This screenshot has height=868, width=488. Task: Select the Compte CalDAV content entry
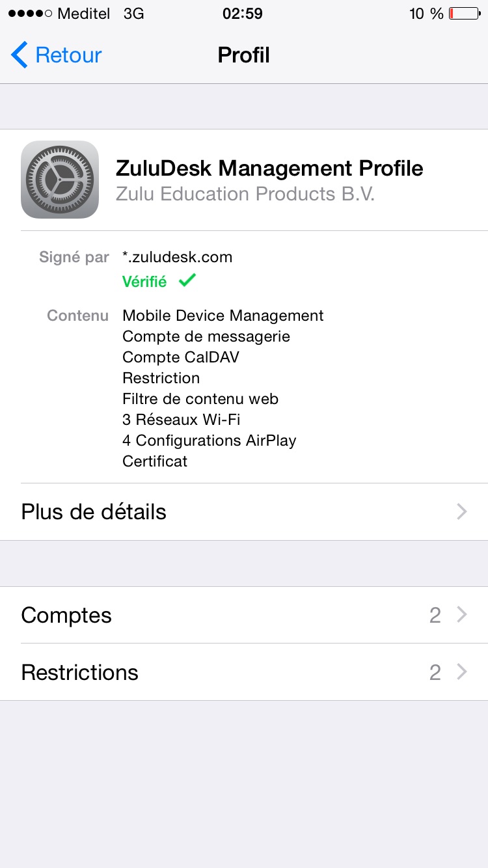coord(180,357)
